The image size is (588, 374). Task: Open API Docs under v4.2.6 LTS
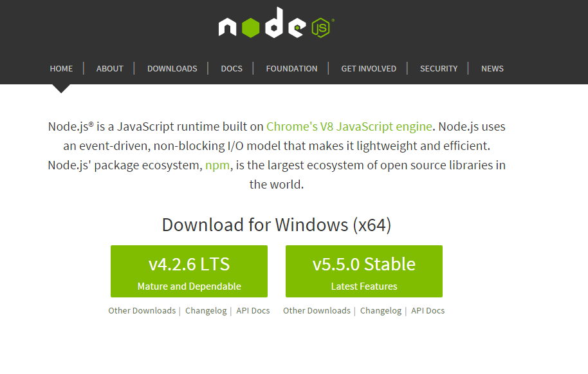[x=253, y=311]
